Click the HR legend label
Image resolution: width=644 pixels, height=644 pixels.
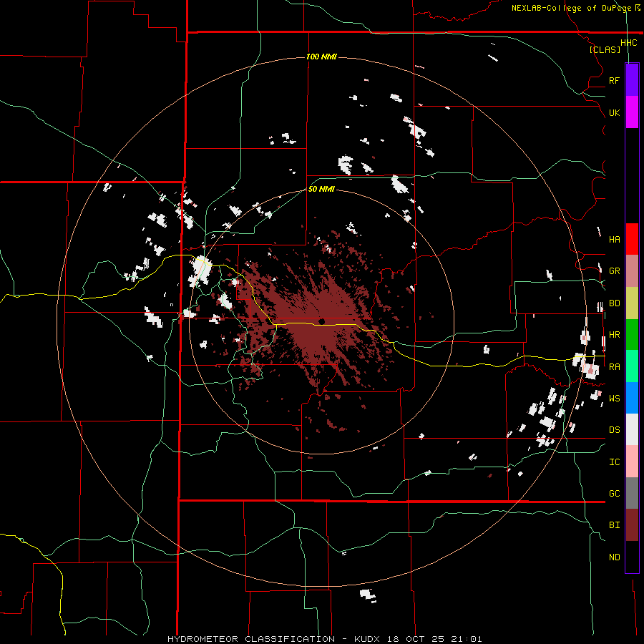point(614,335)
